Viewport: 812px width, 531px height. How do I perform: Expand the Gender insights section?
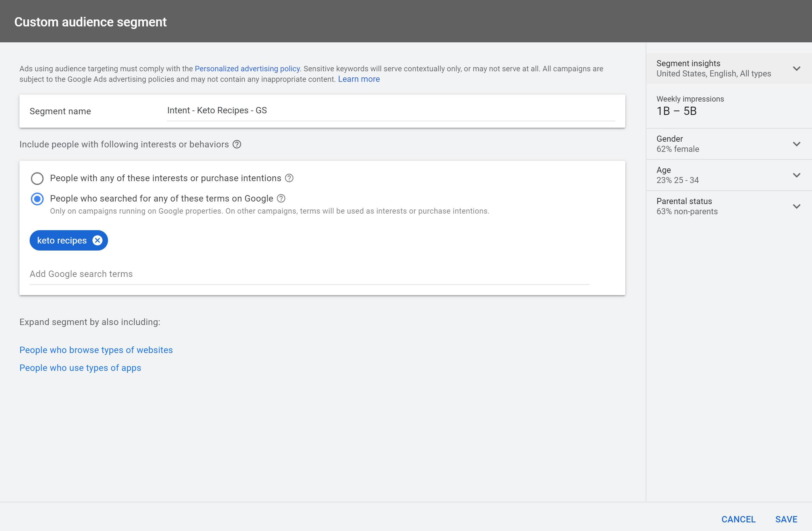(x=796, y=144)
